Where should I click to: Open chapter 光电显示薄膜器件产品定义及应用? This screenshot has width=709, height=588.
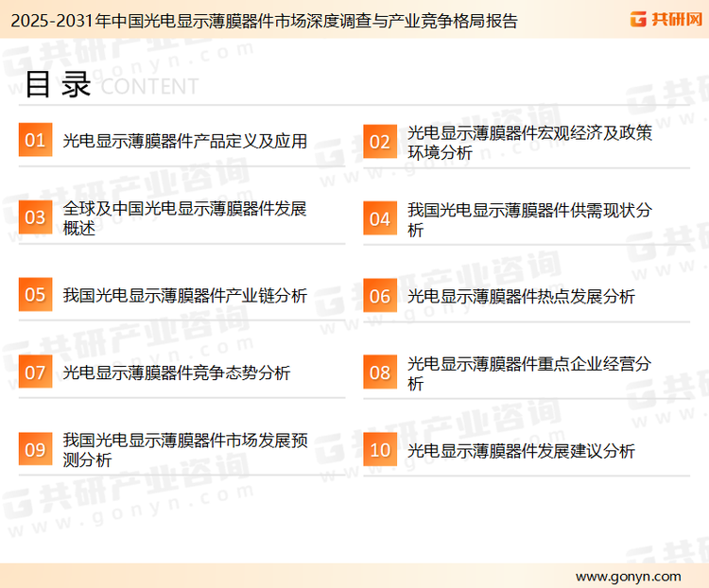tap(185, 141)
